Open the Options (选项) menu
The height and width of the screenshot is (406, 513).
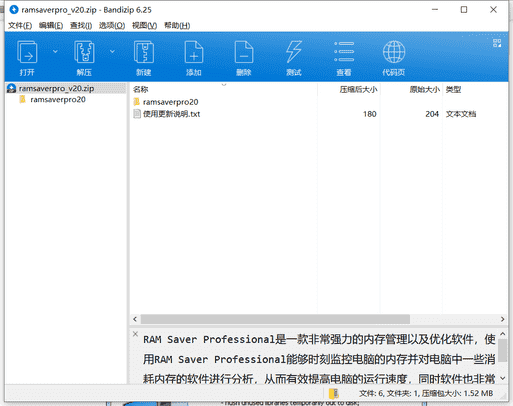pyautogui.click(x=112, y=25)
